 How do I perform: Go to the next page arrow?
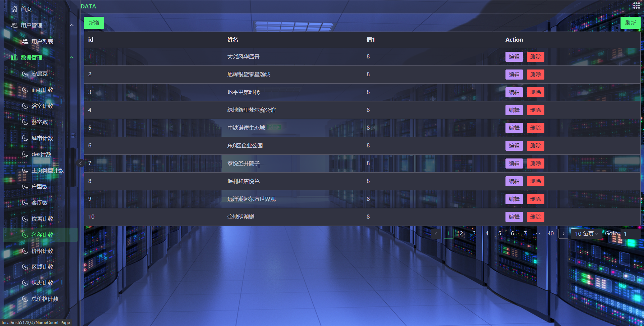[x=563, y=234]
